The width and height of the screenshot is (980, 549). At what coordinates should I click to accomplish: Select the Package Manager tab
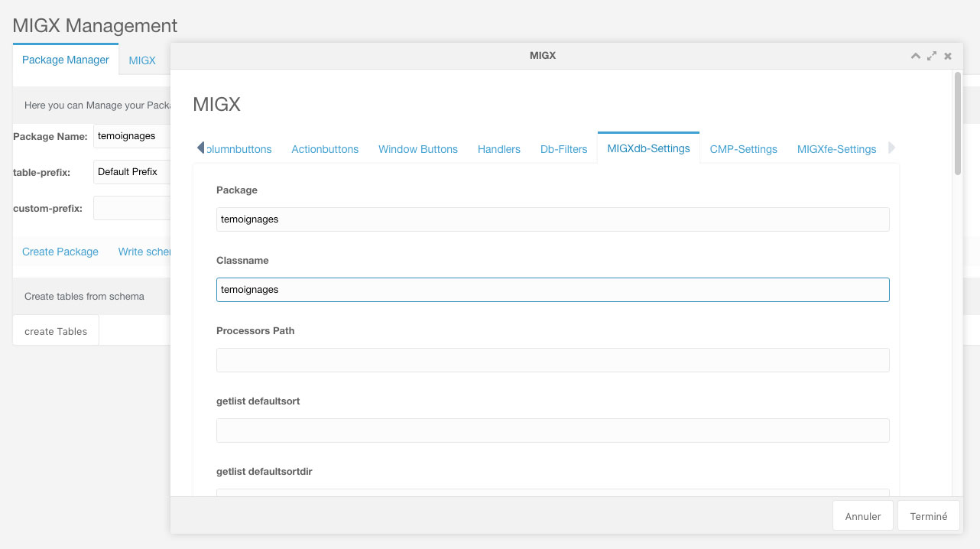(x=66, y=60)
